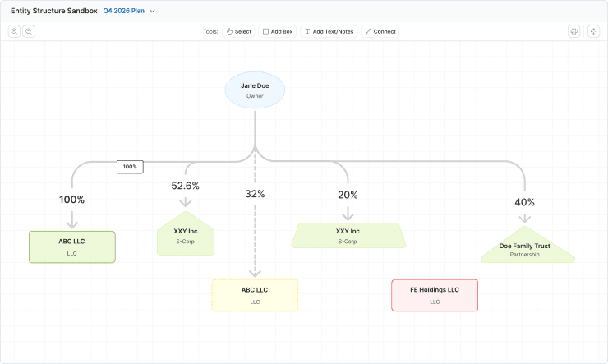Click the move/pan canvas icon

pyautogui.click(x=594, y=31)
